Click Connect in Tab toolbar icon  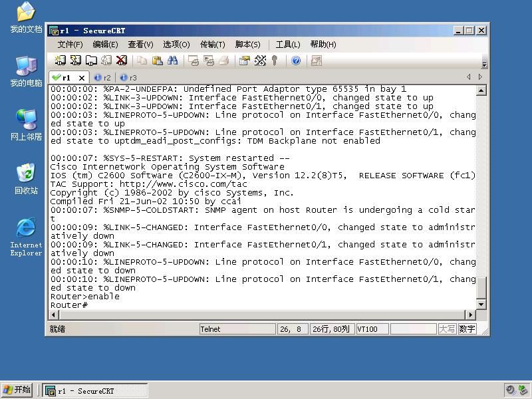coord(91,61)
